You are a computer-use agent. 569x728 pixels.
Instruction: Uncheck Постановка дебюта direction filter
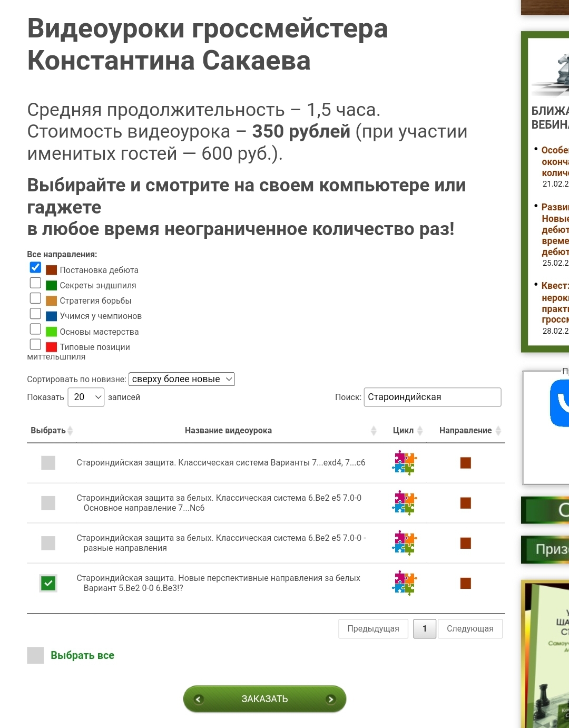(35, 268)
